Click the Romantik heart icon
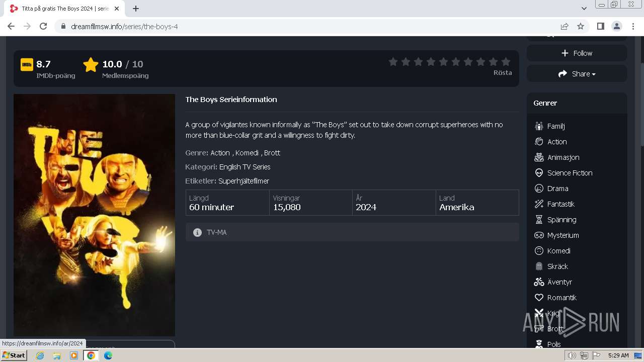 coord(539,298)
